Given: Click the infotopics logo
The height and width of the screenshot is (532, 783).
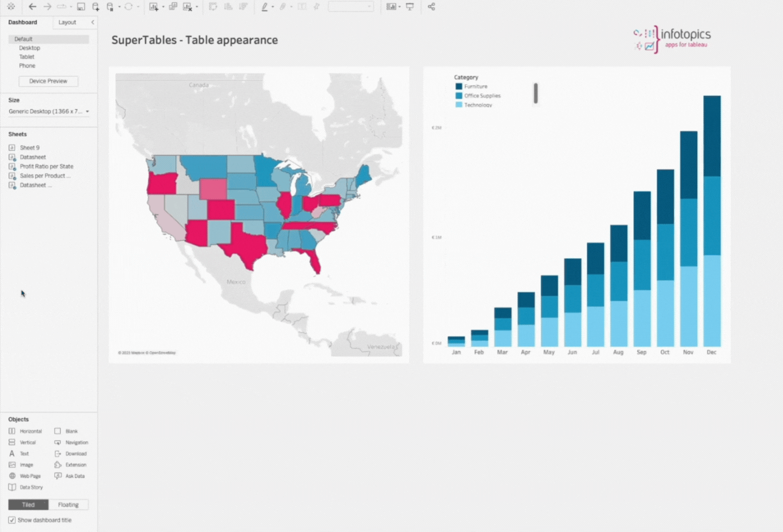Looking at the screenshot, I should pos(672,39).
